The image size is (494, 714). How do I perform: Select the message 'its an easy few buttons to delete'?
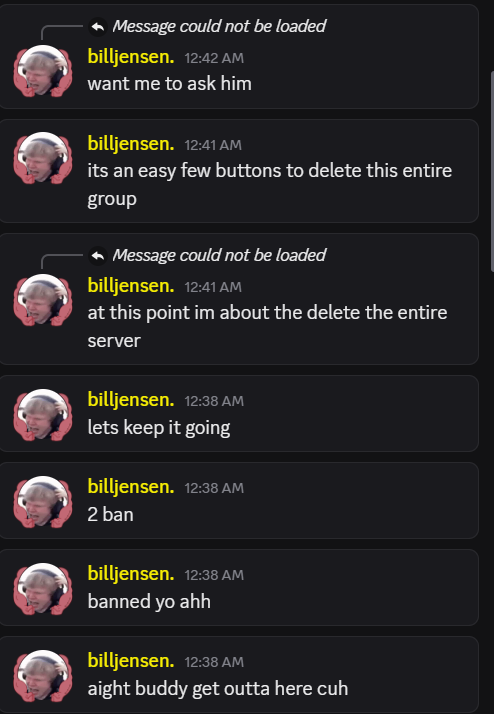coord(270,184)
